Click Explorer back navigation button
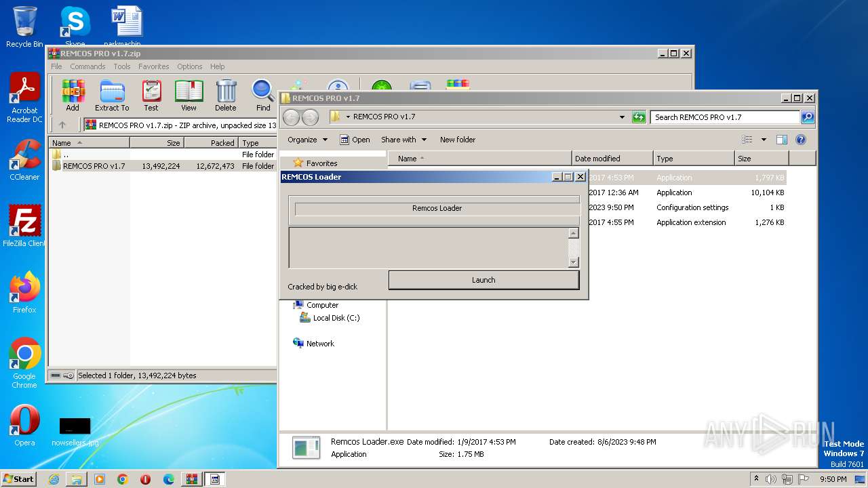The height and width of the screenshot is (488, 868). [291, 117]
